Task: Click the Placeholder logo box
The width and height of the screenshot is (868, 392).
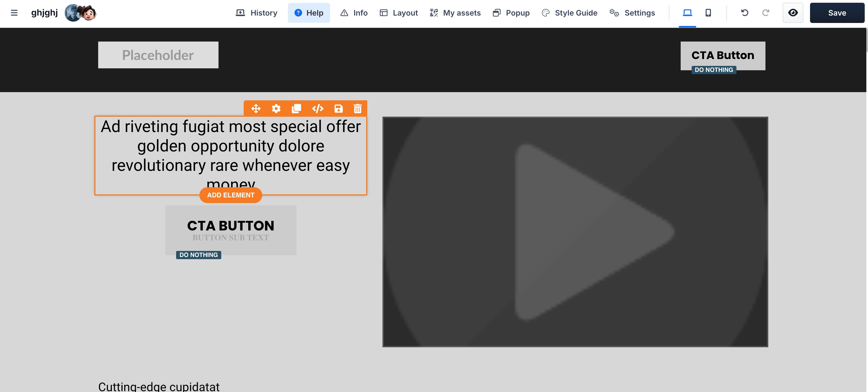Action: point(158,55)
